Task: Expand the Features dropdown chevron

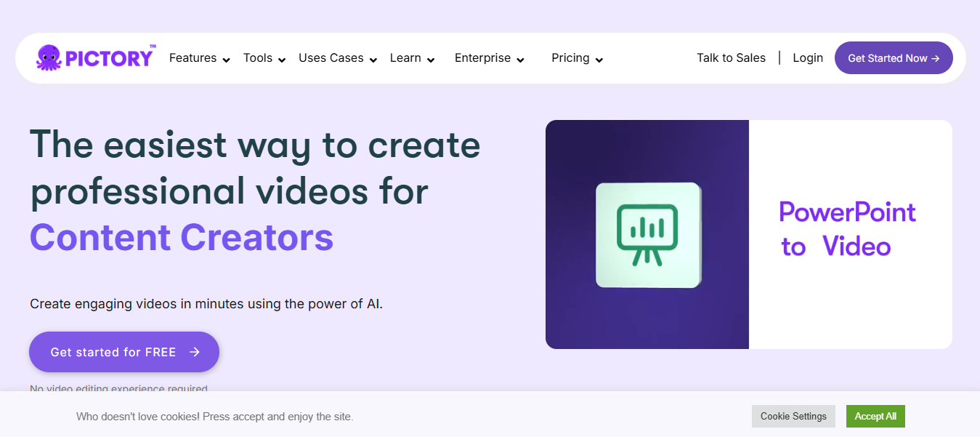Action: coord(227,60)
